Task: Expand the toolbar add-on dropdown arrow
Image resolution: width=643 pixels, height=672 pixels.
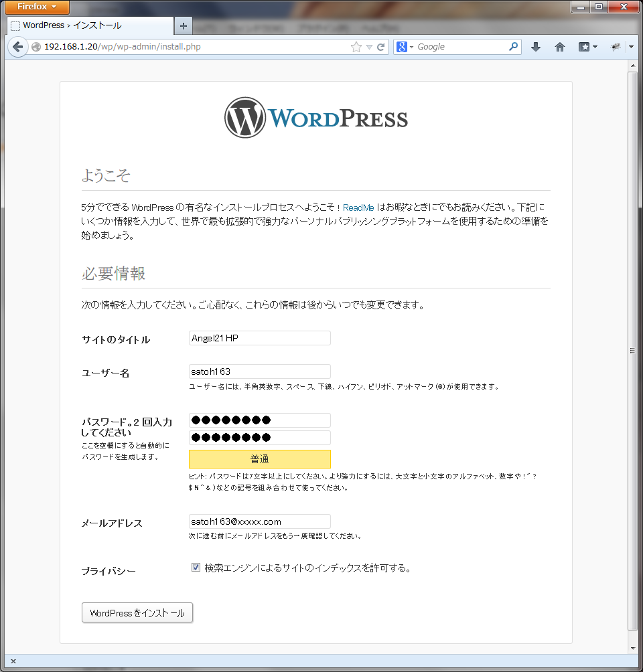Action: point(631,47)
